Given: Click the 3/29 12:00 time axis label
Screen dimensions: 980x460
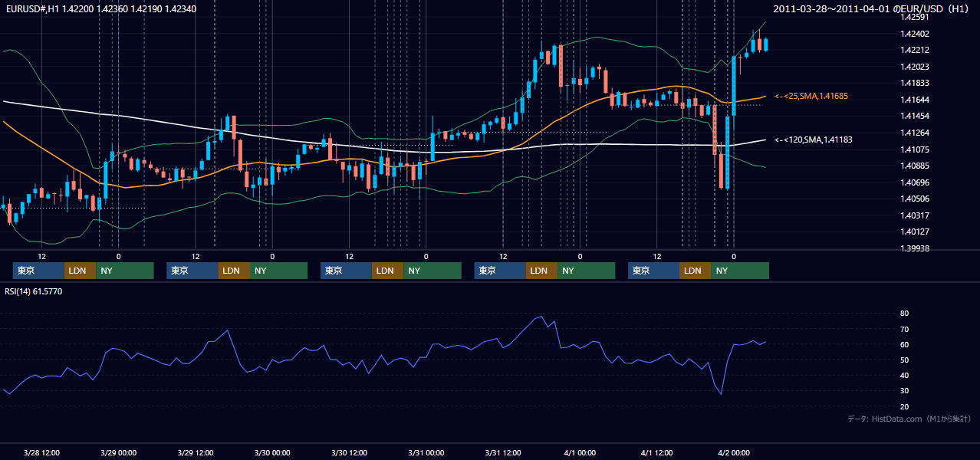Looking at the screenshot, I should (x=195, y=452).
